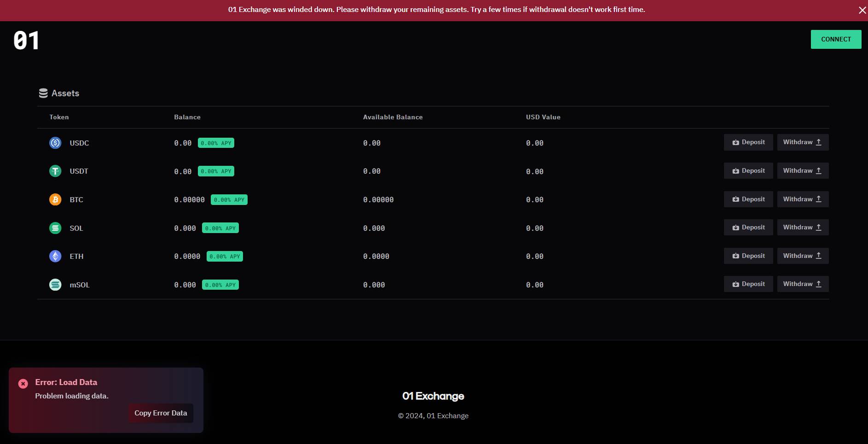
Task: Click the © 2024 copyright text
Action: (433, 416)
